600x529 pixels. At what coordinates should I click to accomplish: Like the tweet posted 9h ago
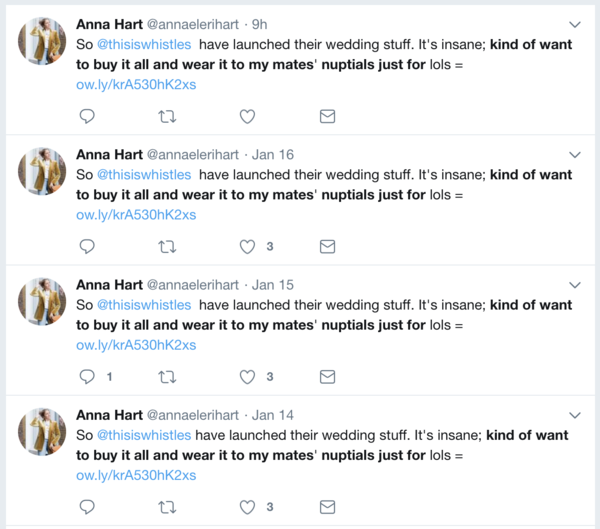[247, 116]
